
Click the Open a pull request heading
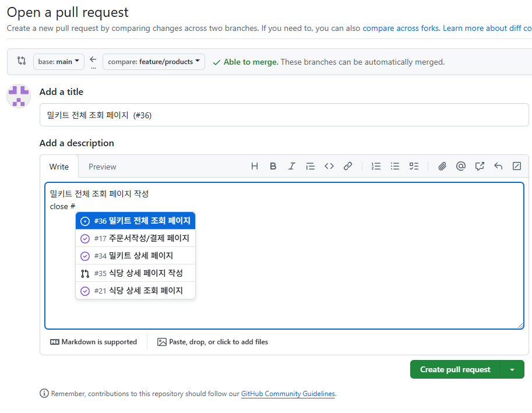[x=68, y=12]
